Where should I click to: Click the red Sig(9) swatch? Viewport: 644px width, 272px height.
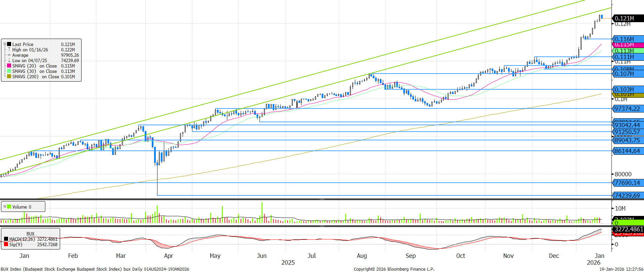coord(6,244)
